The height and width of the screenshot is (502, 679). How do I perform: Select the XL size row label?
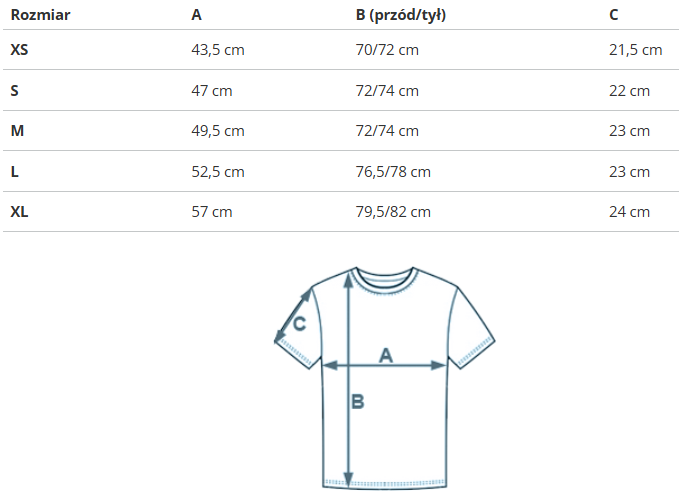(19, 212)
